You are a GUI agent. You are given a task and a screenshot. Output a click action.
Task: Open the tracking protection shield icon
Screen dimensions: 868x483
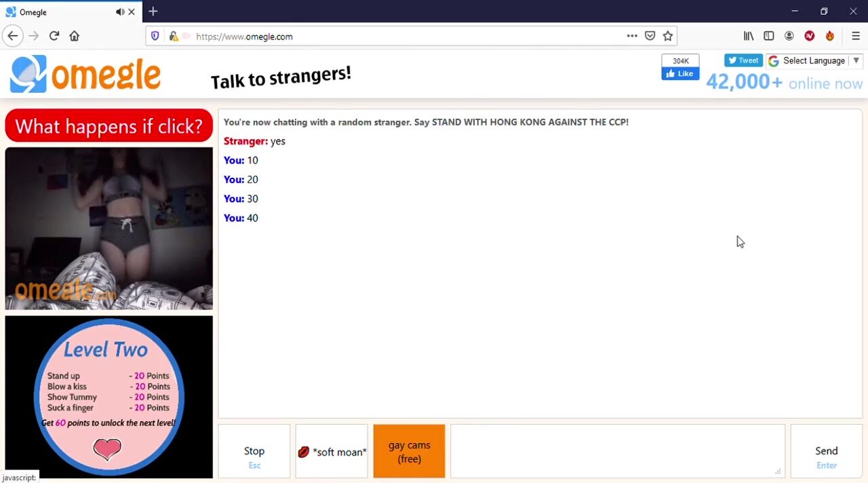(x=155, y=36)
